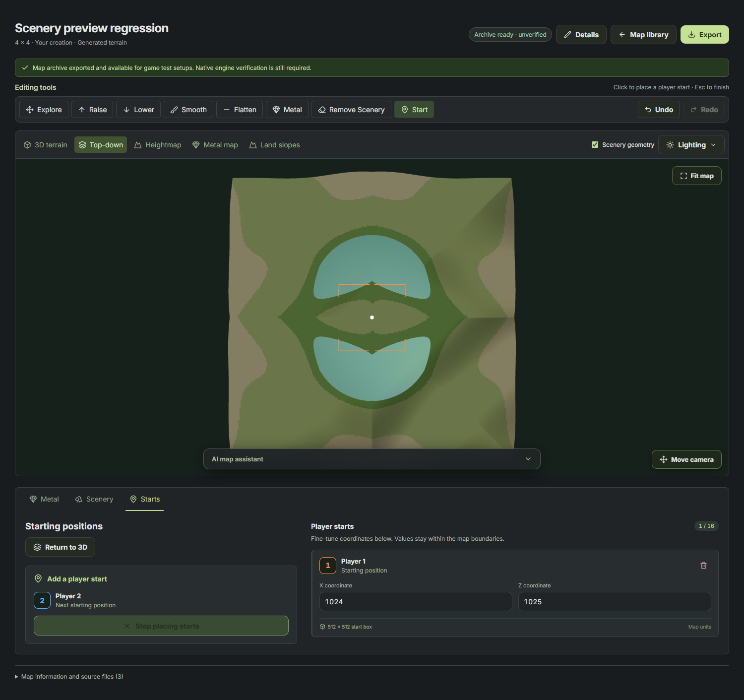744x700 pixels.
Task: Switch to 3D terrain view
Action: tap(46, 145)
